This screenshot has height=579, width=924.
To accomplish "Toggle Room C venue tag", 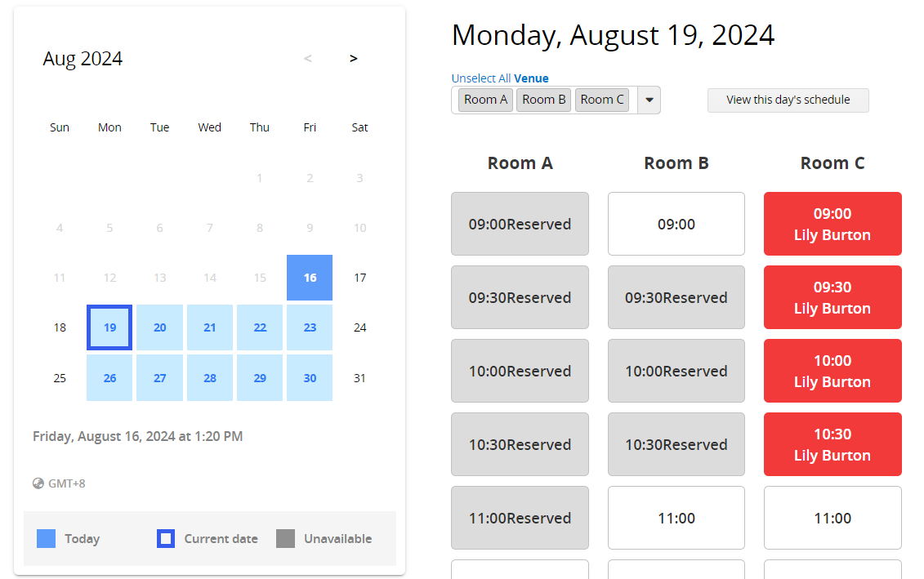I will click(602, 100).
